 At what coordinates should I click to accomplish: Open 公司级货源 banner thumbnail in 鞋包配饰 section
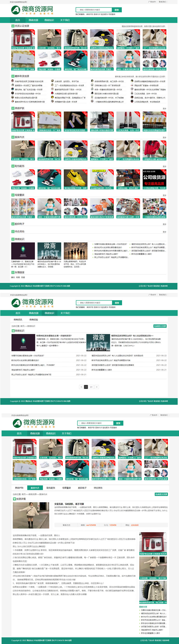coord(154,180)
